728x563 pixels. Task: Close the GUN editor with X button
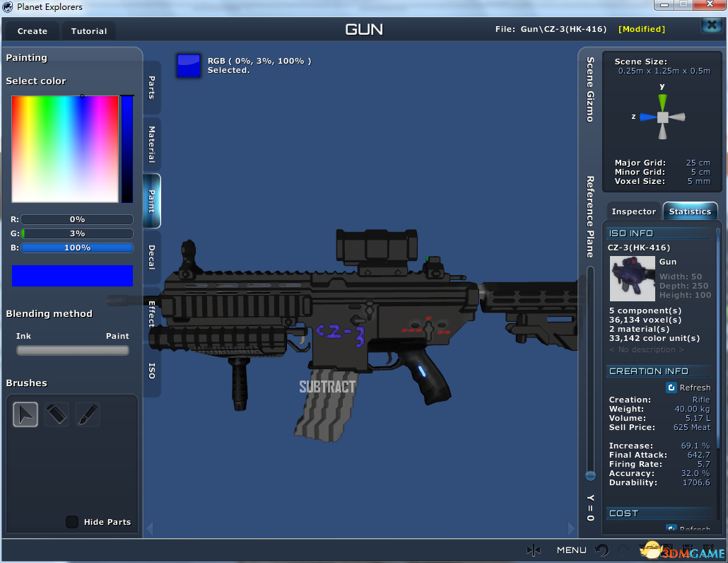(x=712, y=25)
